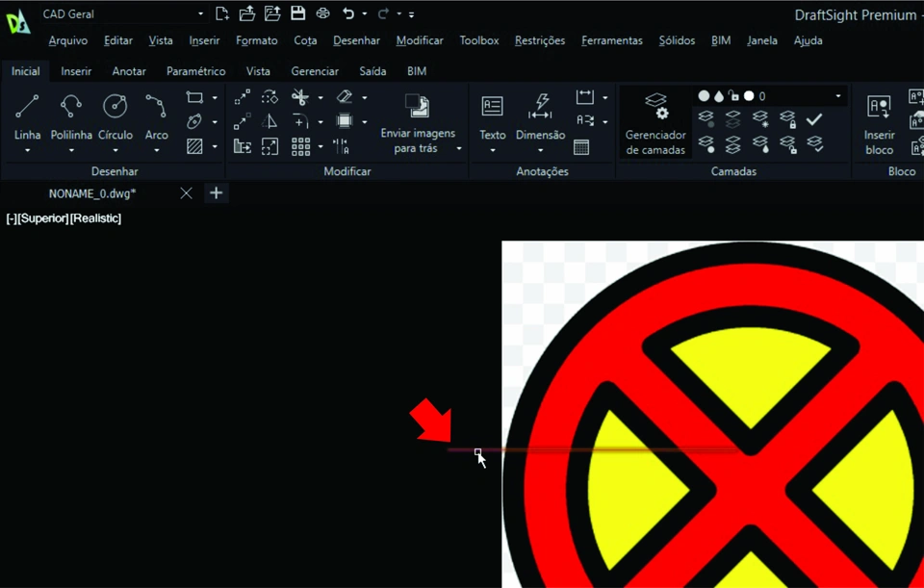Click the hide layer icon in Camadas
Screen dimensions: 924x588
tap(706, 118)
